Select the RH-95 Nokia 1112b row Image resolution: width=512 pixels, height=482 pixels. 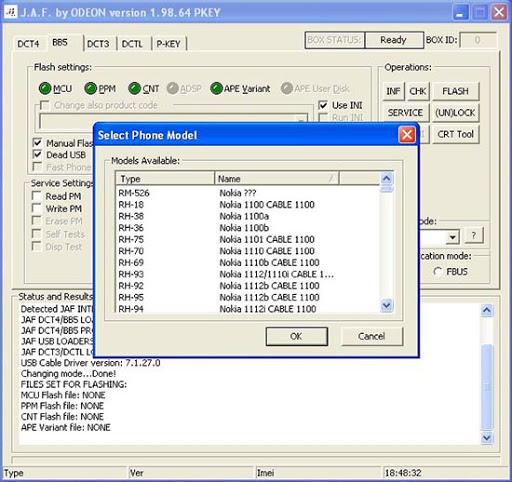pyautogui.click(x=248, y=297)
